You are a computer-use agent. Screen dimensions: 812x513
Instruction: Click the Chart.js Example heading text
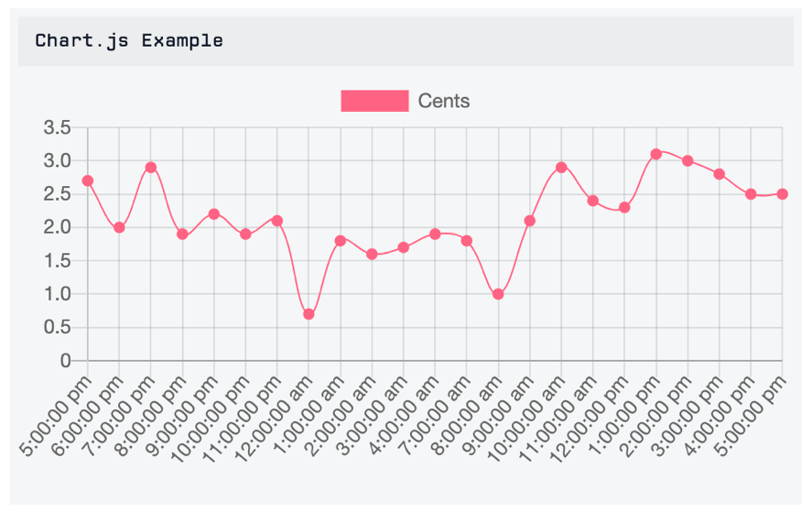pyautogui.click(x=129, y=40)
